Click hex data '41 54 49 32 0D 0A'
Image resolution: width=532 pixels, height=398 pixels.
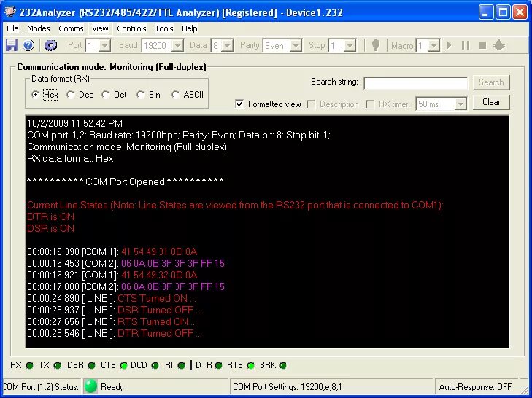click(x=159, y=275)
